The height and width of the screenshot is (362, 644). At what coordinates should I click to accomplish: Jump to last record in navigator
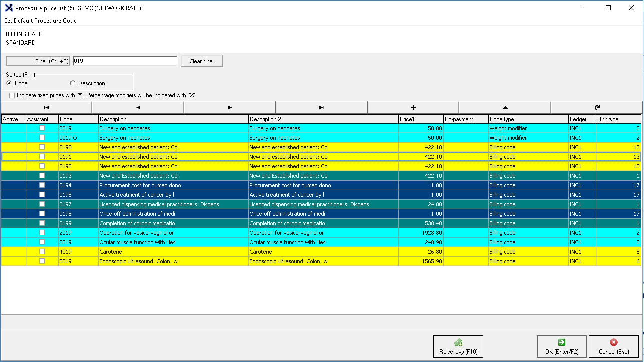(321, 107)
